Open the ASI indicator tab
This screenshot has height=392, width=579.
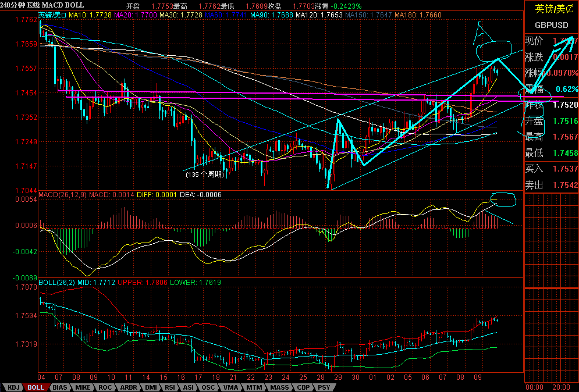(x=189, y=387)
